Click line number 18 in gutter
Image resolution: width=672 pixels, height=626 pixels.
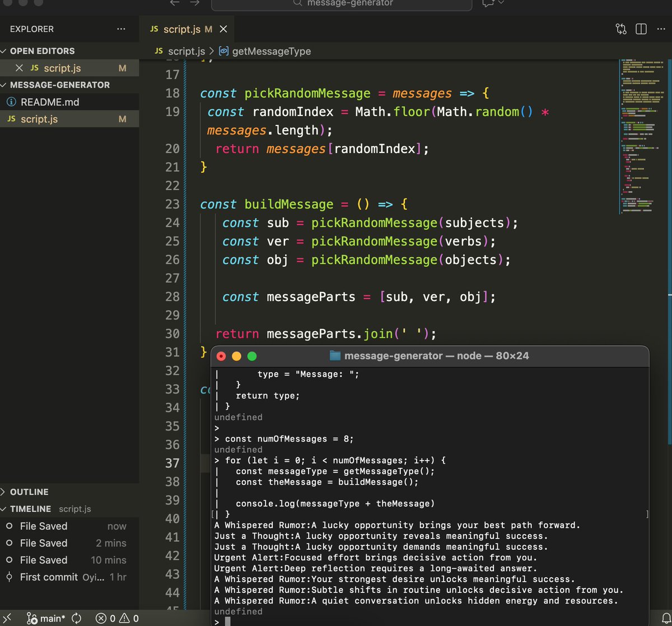click(172, 93)
